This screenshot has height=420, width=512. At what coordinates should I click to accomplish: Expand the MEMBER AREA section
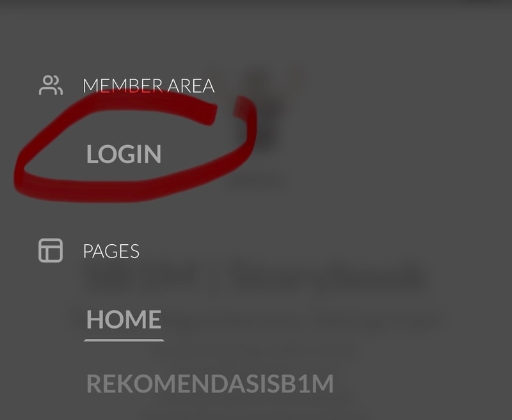click(148, 86)
